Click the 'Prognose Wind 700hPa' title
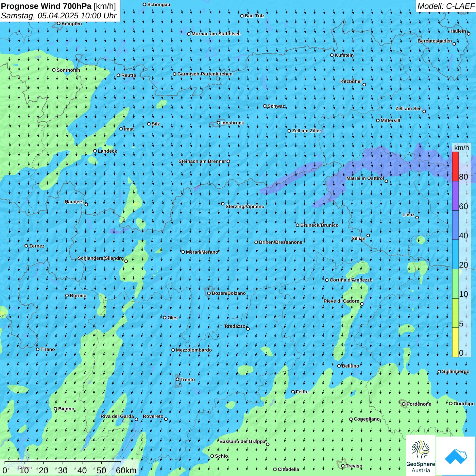 [x=46, y=6]
